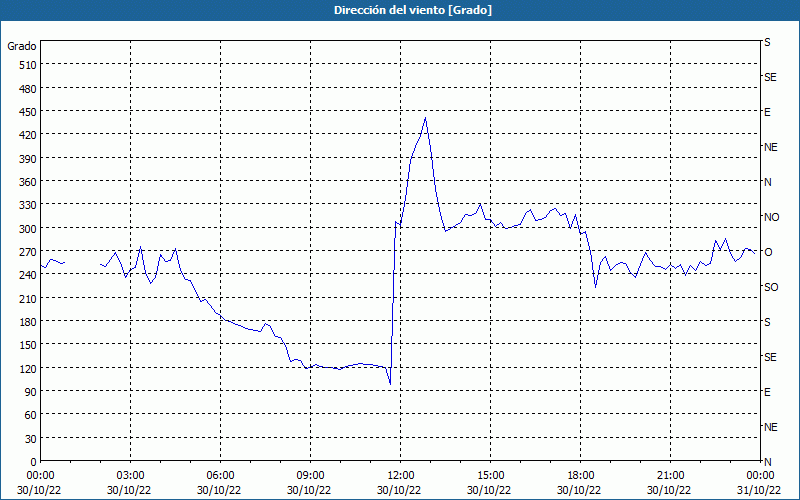Screen dimensions: 800x500
Task: Select the 'N' compass label at 360 gridline
Action: (767, 182)
